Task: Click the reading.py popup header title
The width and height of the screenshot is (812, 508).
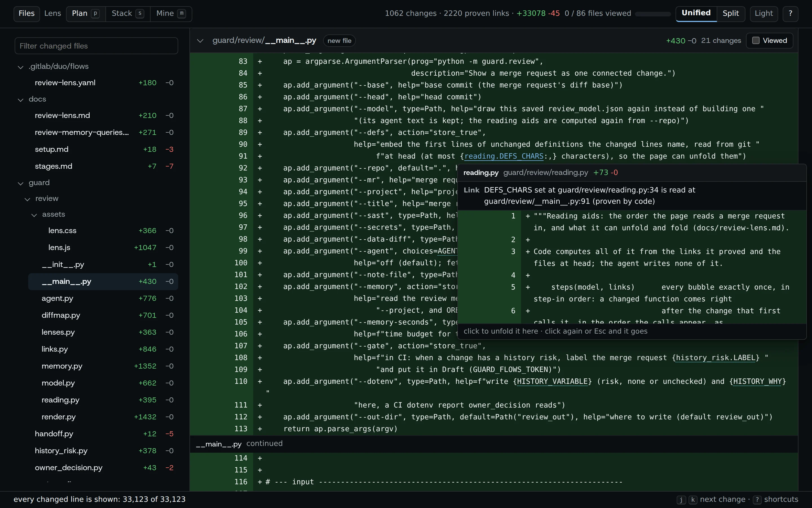Action: tap(481, 173)
